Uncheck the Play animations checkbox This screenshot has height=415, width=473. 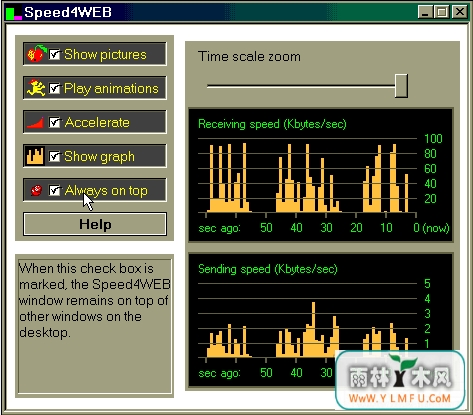(x=55, y=88)
